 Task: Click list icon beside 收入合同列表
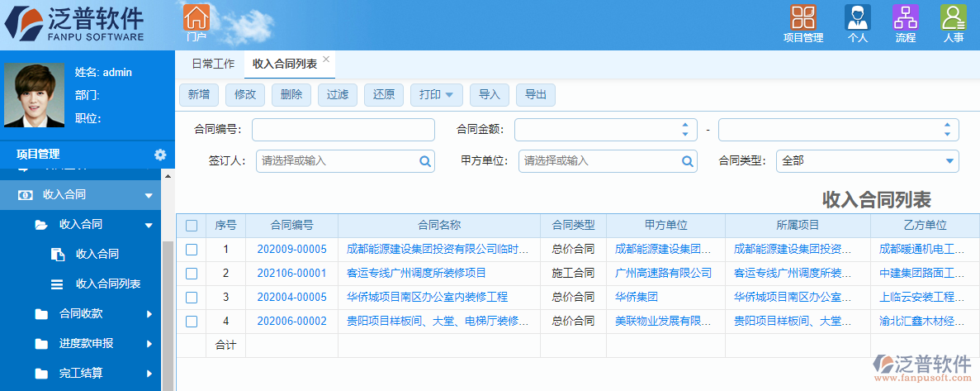click(57, 284)
